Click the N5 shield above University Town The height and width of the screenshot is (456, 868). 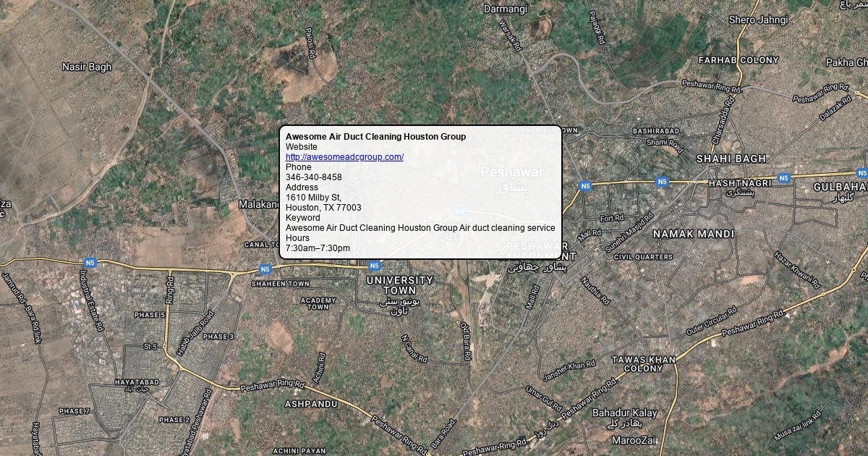pyautogui.click(x=374, y=266)
